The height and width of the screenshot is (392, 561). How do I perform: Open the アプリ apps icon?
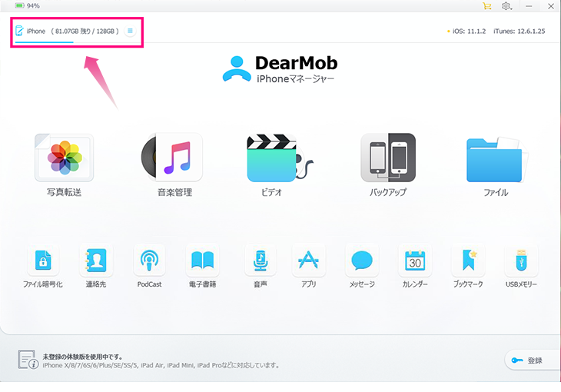pyautogui.click(x=308, y=261)
